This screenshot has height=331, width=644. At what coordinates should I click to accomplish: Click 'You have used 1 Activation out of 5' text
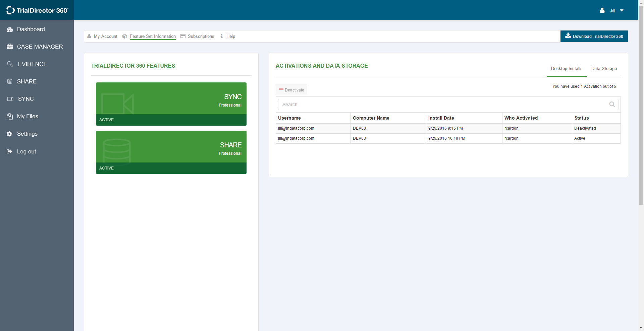(x=584, y=86)
